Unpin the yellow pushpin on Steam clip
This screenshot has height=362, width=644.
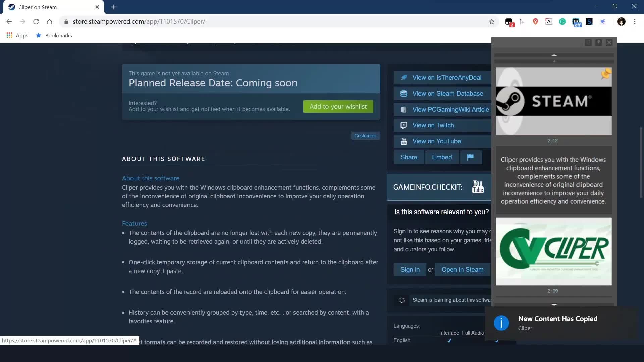(x=606, y=73)
